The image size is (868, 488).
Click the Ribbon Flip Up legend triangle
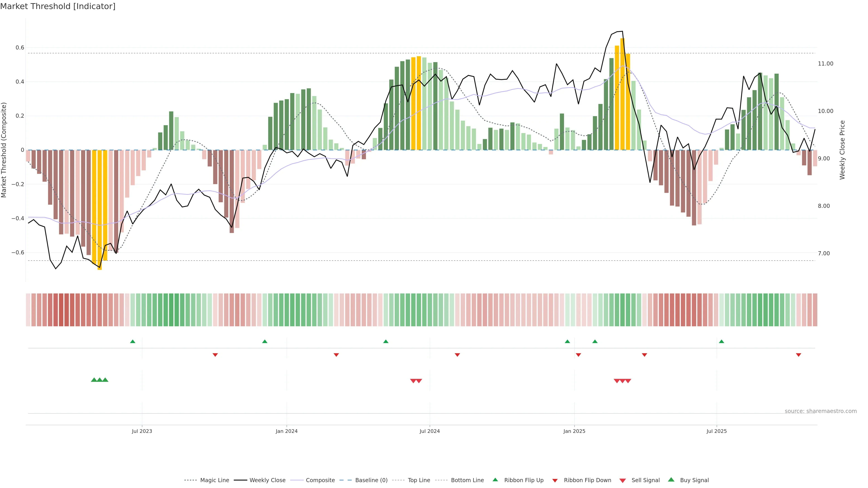[495, 480]
